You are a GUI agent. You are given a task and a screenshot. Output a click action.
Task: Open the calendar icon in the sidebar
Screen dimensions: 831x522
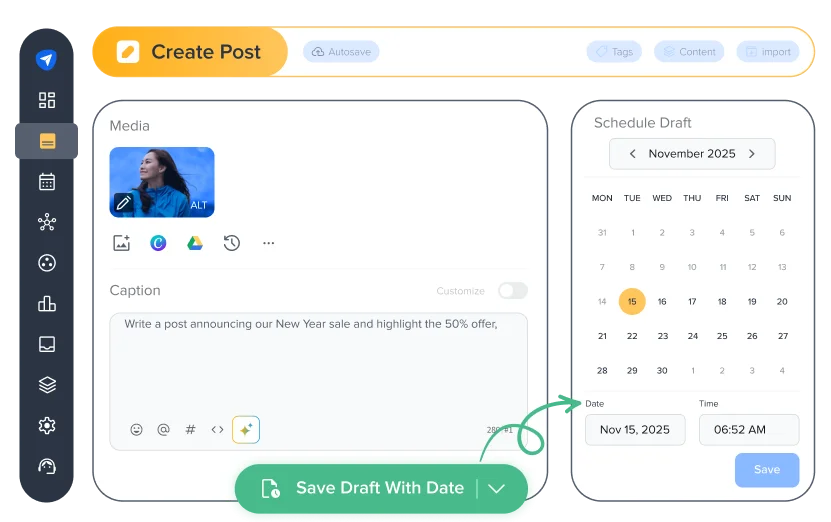[46, 182]
